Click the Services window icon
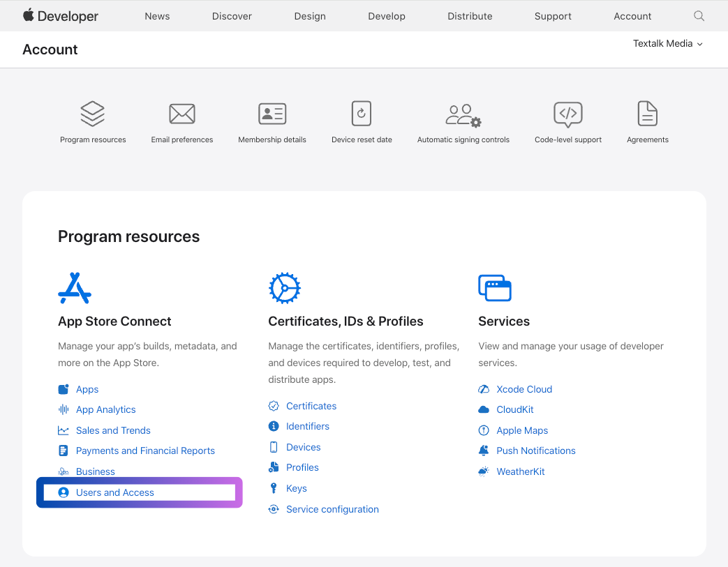This screenshot has height=567, width=728. coord(495,287)
